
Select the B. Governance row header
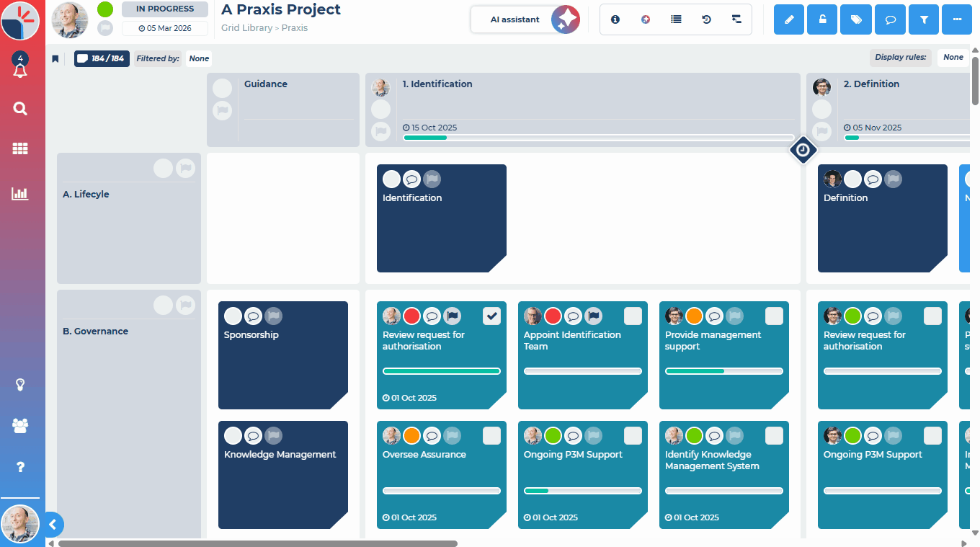129,414
